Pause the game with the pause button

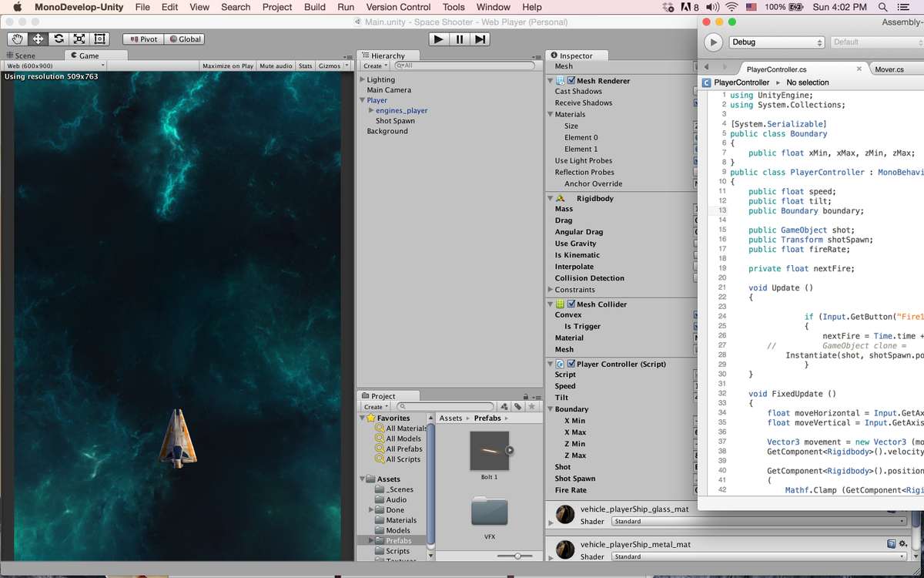[x=460, y=39]
